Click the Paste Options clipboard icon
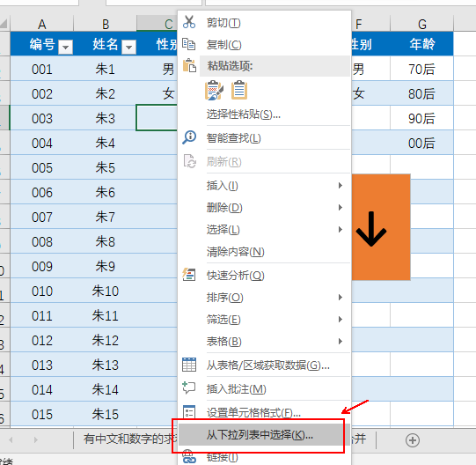The image size is (476, 465). point(189,66)
